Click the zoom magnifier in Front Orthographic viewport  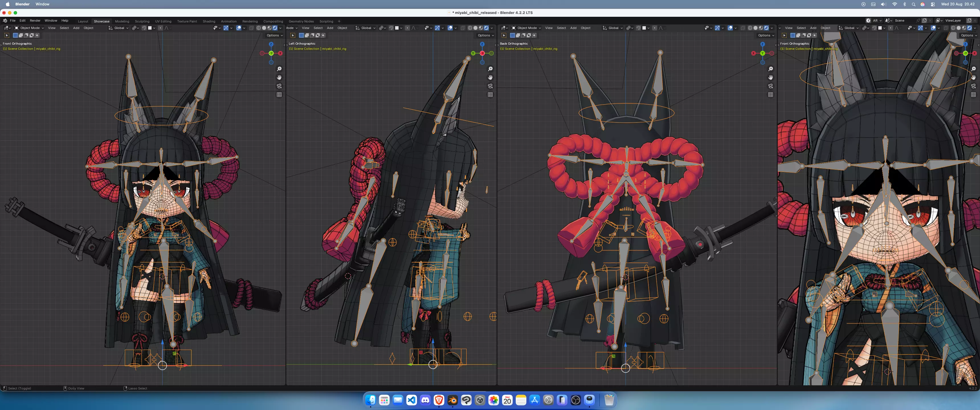279,69
